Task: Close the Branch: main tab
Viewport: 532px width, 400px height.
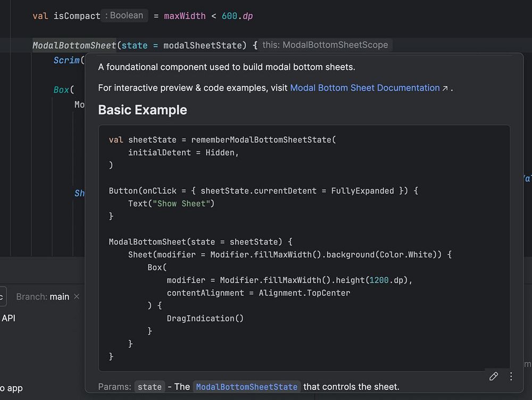Action: (77, 296)
